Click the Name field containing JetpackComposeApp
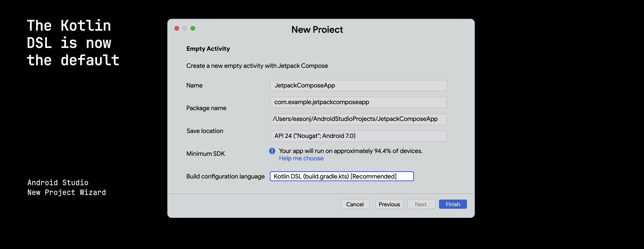This screenshot has height=249, width=644. pyautogui.click(x=358, y=86)
